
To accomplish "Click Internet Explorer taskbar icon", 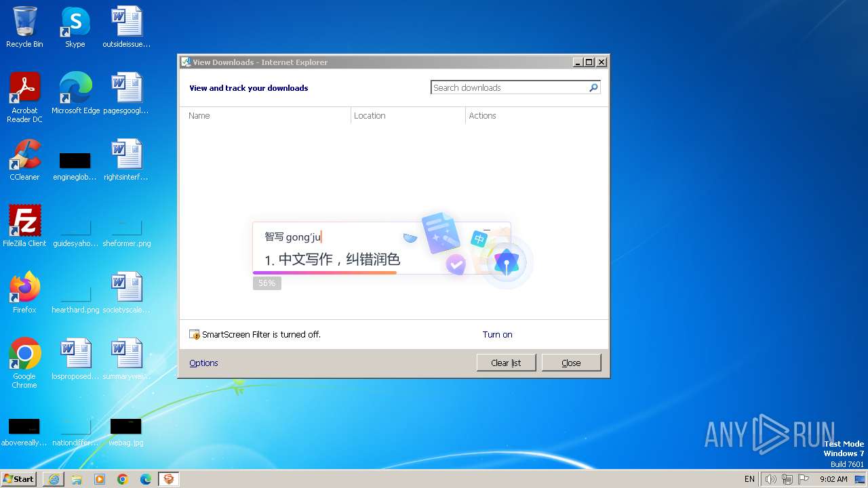I will coord(54,479).
